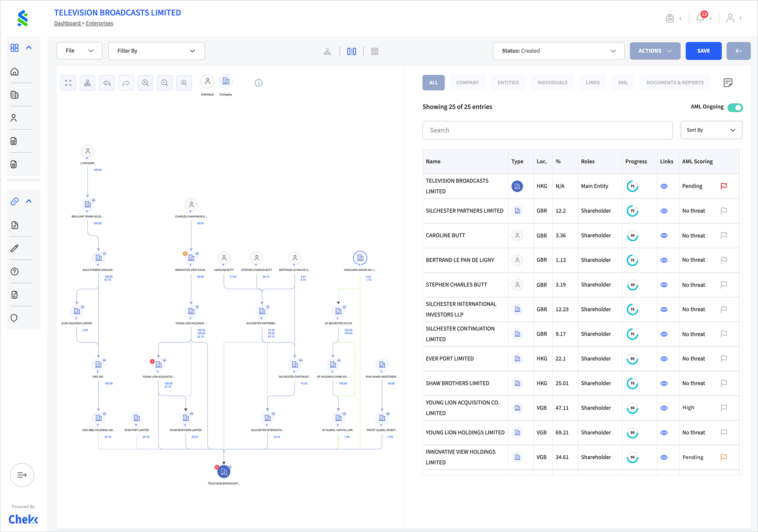Expand the sidebar with arrow button
758x532 pixels.
tap(22, 475)
